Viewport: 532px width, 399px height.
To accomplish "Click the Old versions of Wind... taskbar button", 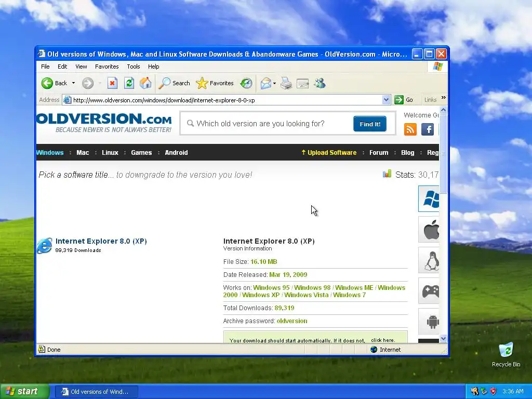I will click(96, 392).
